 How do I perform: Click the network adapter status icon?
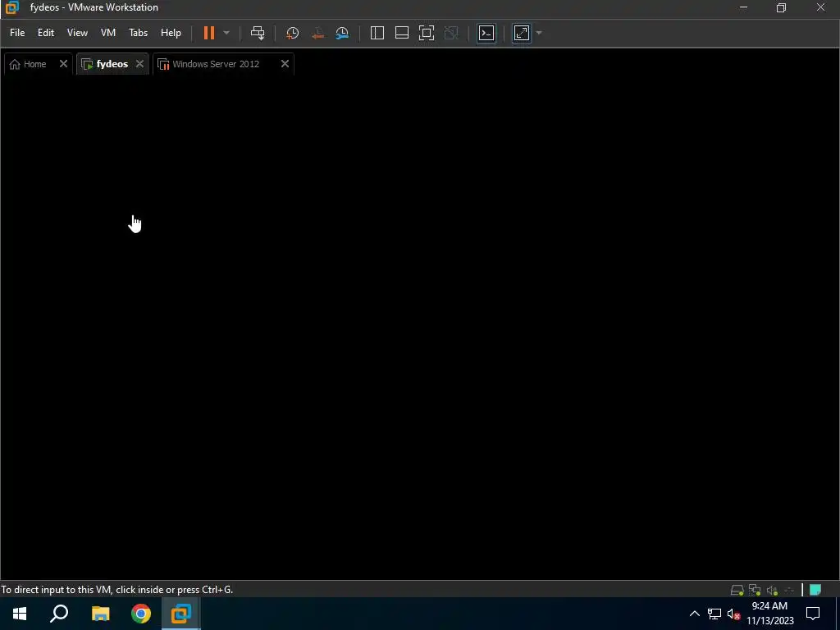coord(755,590)
